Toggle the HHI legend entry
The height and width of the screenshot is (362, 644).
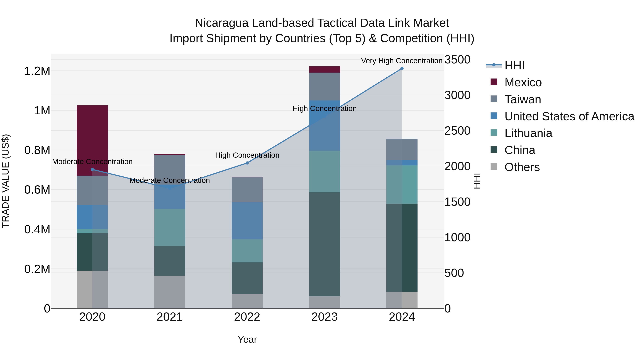[x=505, y=65]
